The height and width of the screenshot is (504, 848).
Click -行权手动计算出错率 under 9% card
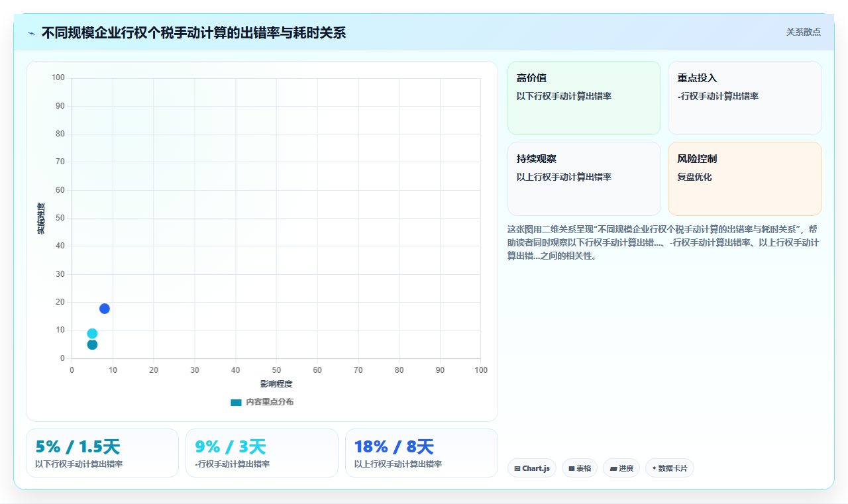tap(233, 464)
